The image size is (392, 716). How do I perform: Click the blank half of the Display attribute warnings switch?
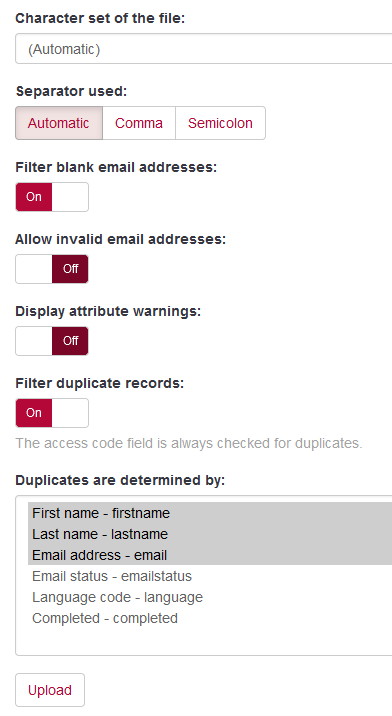click(34, 341)
